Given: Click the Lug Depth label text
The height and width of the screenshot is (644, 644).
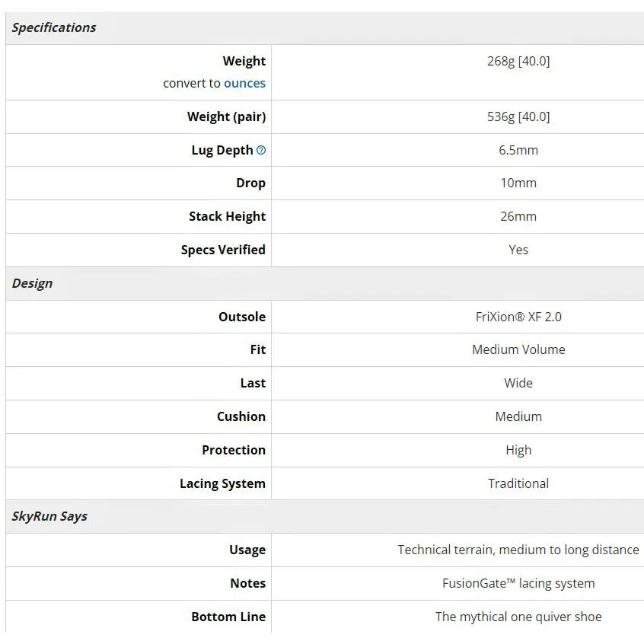Looking at the screenshot, I should click(x=222, y=150).
